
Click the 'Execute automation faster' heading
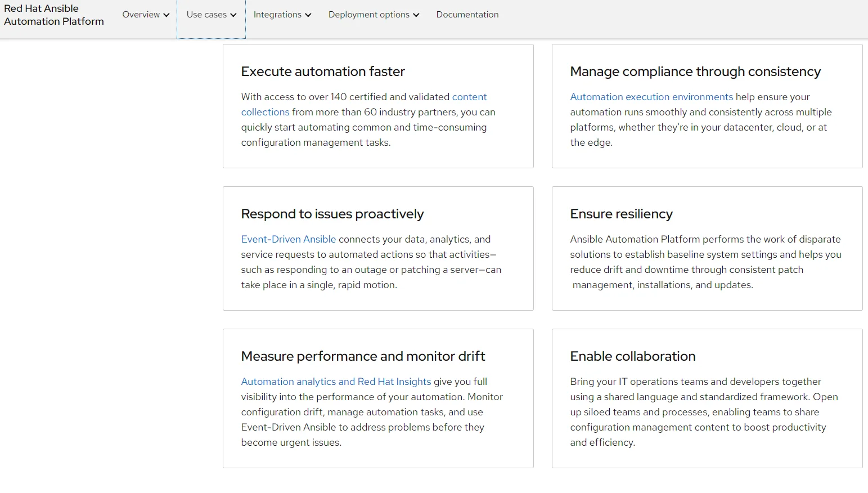click(323, 71)
